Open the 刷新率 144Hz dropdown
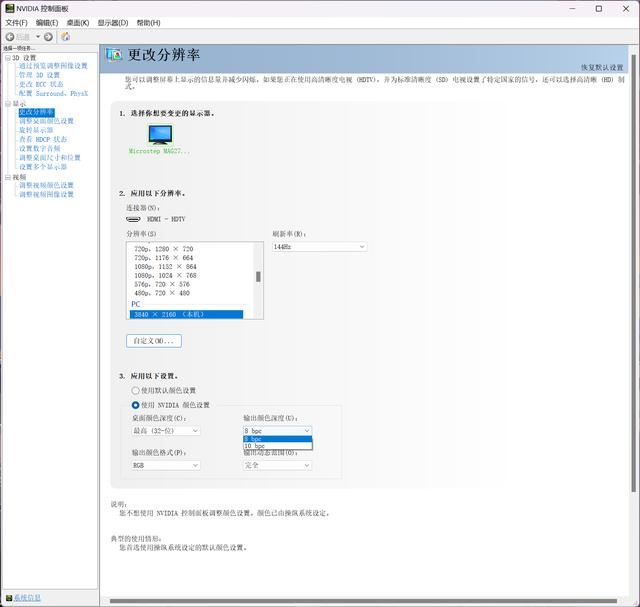 [x=319, y=246]
